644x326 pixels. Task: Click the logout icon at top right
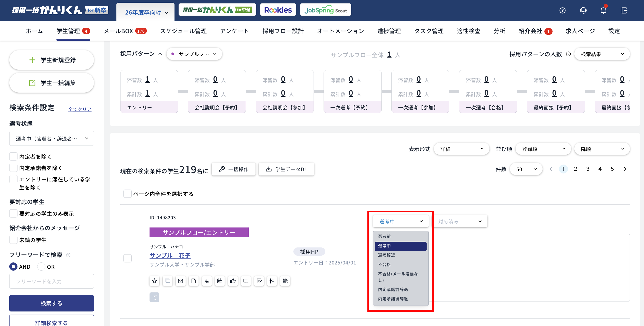coord(624,10)
